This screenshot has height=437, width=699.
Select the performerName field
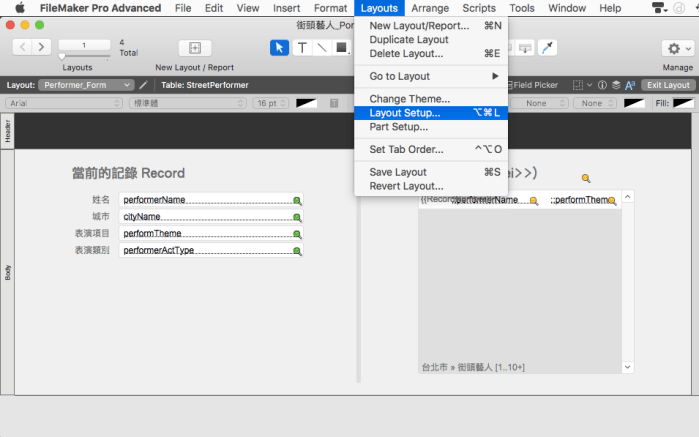[x=211, y=200]
